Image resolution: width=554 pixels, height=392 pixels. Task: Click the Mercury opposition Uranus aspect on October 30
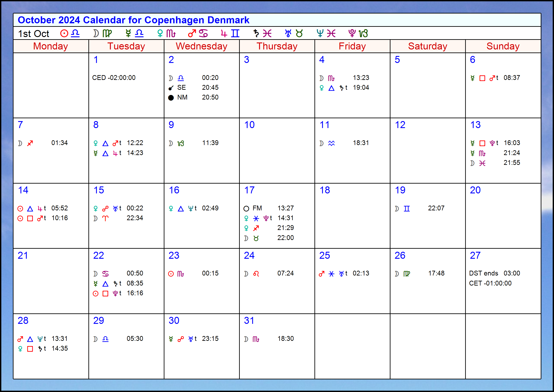(x=182, y=339)
